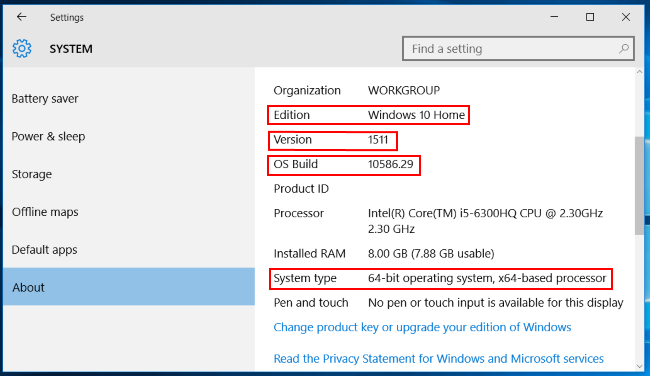Close the Settings window
This screenshot has height=376, width=650.
626,17
